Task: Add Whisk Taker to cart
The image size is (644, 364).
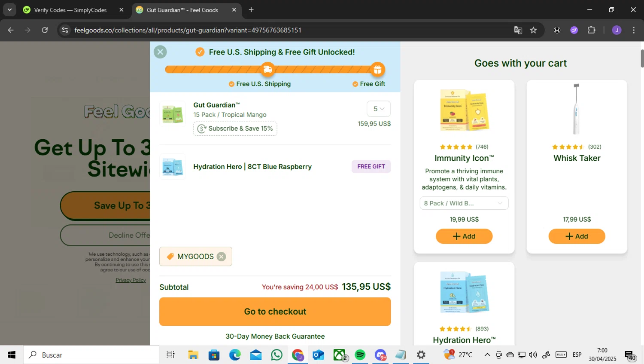Action: click(577, 236)
